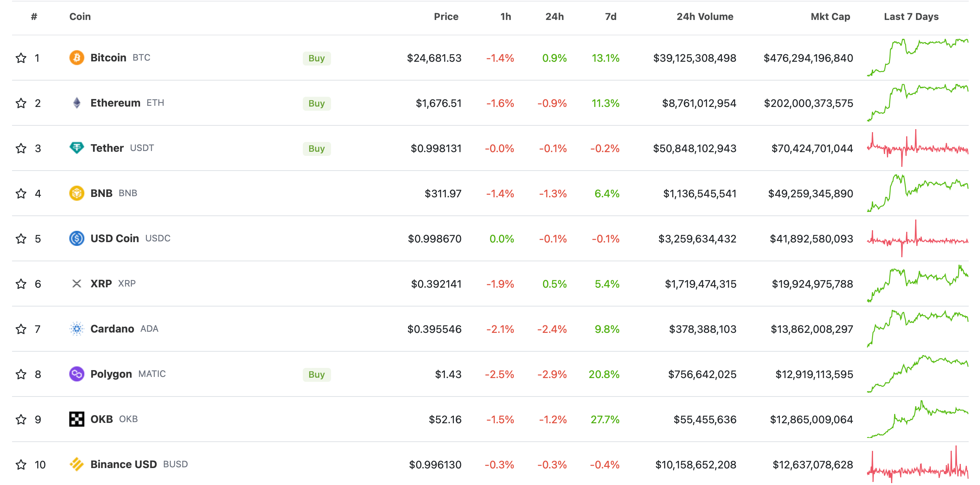
Task: Click the OKB checkered logo icon
Action: pyautogui.click(x=76, y=419)
